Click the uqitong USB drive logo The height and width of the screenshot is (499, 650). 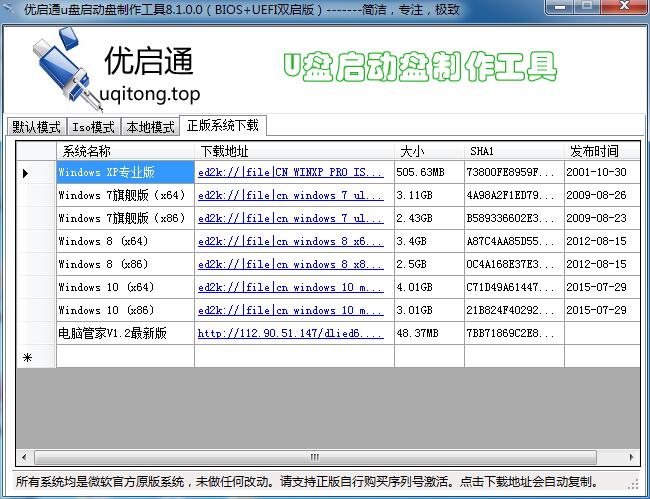[x=66, y=69]
